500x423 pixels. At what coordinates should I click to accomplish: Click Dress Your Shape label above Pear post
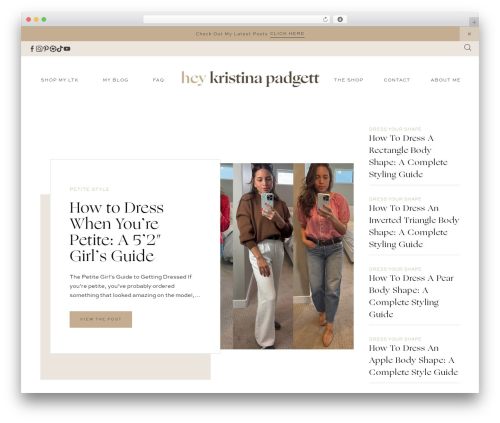[x=395, y=269]
